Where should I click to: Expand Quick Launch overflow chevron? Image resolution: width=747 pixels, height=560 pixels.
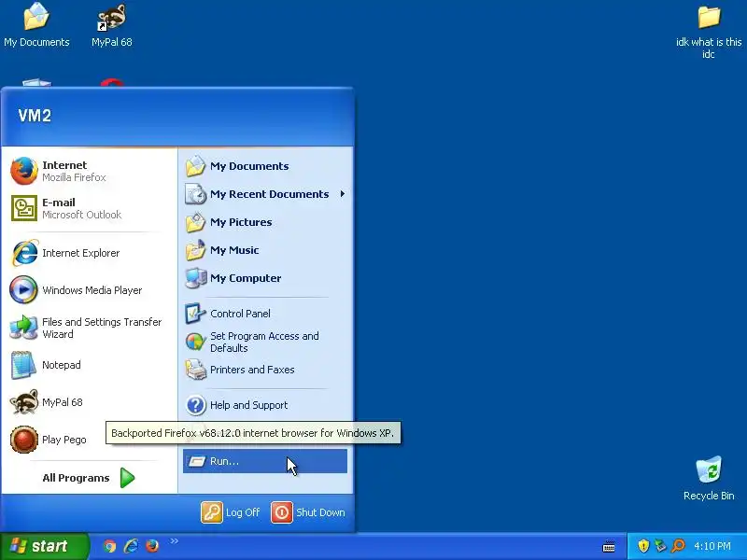(174, 541)
